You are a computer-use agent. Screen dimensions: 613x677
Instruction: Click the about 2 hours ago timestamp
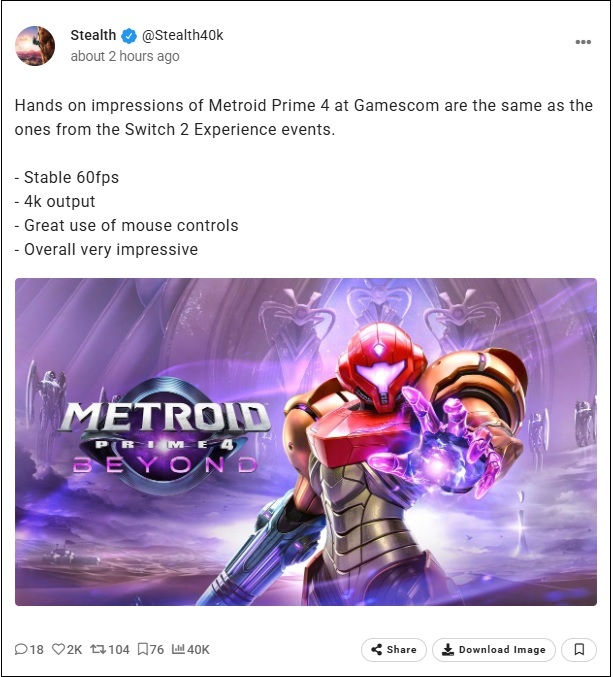pos(125,56)
